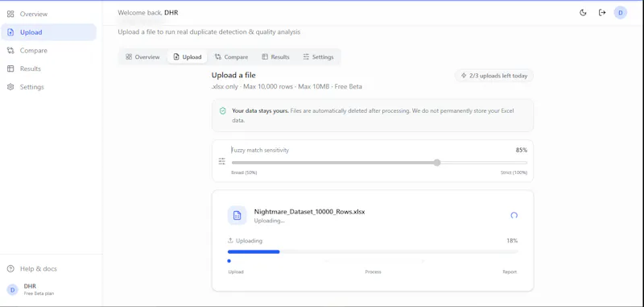Click the Report step label
Image resolution: width=644 pixels, height=307 pixels.
(510, 272)
